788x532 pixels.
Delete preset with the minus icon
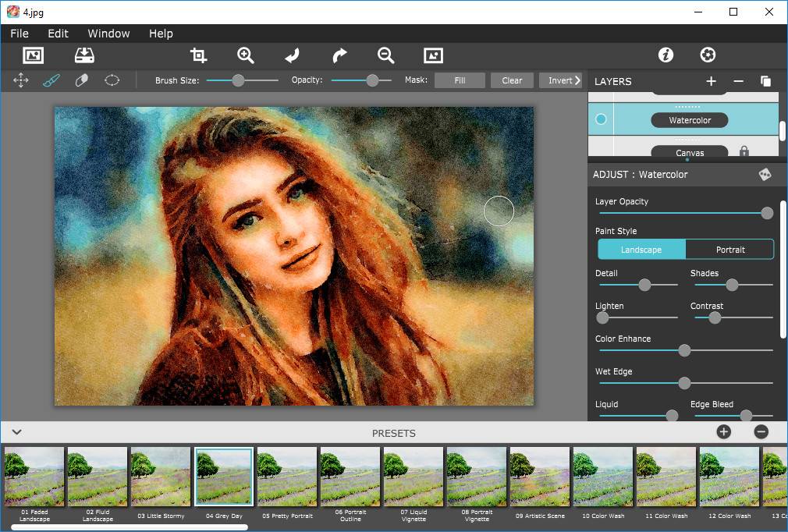(761, 432)
